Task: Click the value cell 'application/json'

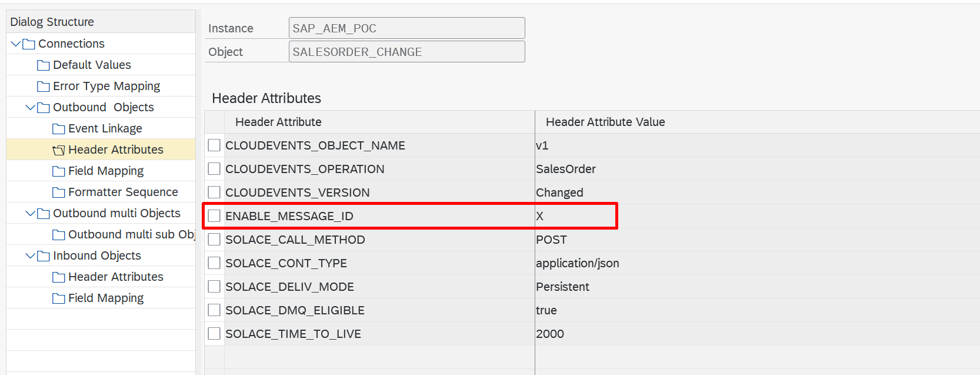Action: tap(758, 263)
